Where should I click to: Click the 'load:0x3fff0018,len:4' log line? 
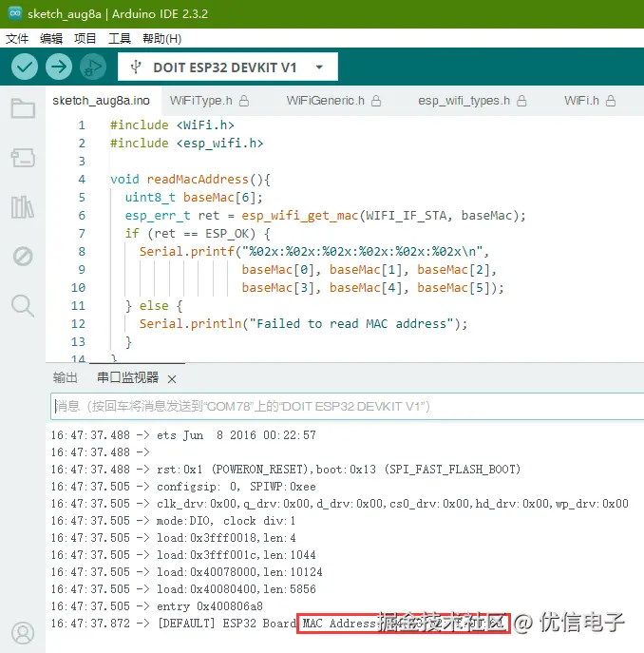coord(226,538)
